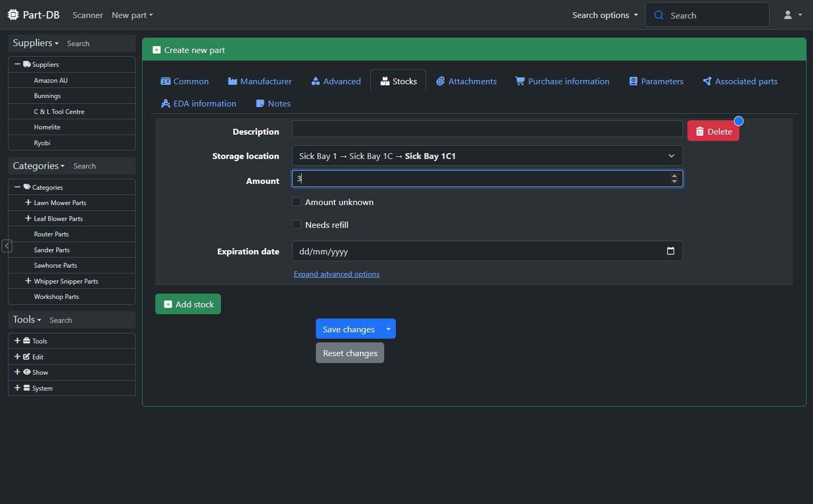
Task: Click the search magnifier icon in navbar
Action: tap(659, 15)
